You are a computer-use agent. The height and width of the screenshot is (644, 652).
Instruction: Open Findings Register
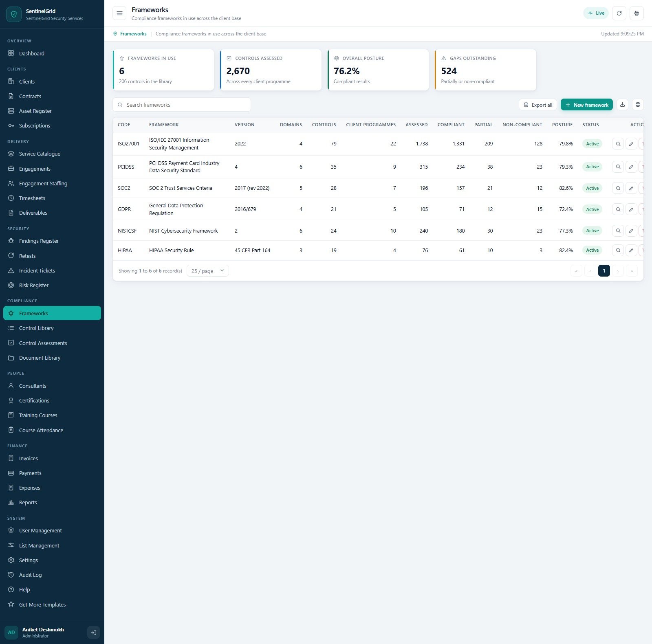pyautogui.click(x=52, y=241)
